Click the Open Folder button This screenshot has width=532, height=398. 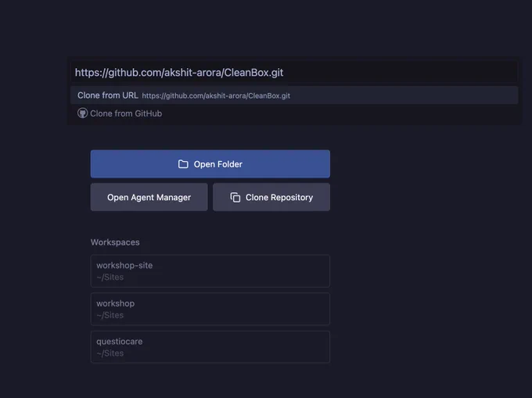[x=210, y=164]
